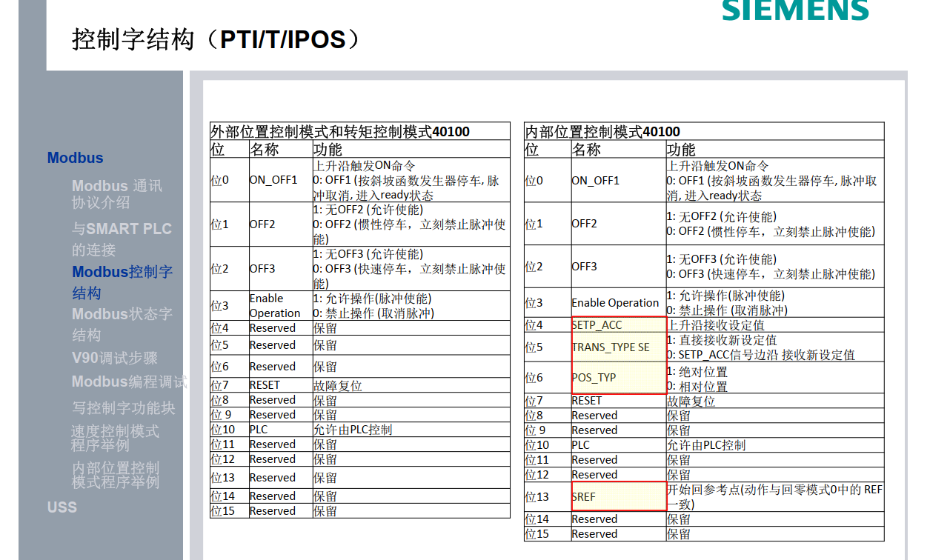
Task: Go to Modbus 通讯协议介绍 sidebar entry
Action: coord(116,194)
